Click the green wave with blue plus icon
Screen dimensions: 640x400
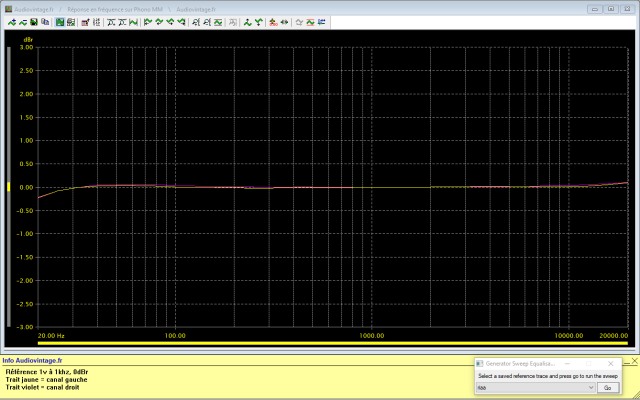coord(12,22)
